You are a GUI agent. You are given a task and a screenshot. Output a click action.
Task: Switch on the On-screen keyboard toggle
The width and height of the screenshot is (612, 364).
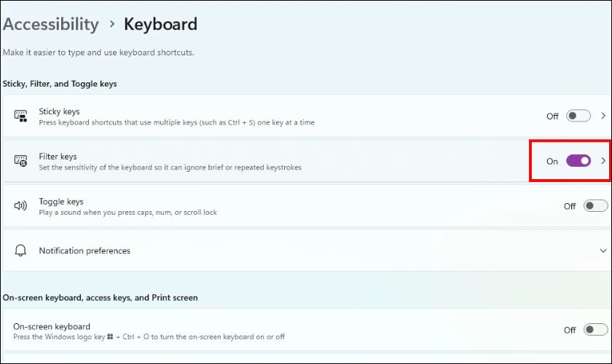pyautogui.click(x=596, y=330)
